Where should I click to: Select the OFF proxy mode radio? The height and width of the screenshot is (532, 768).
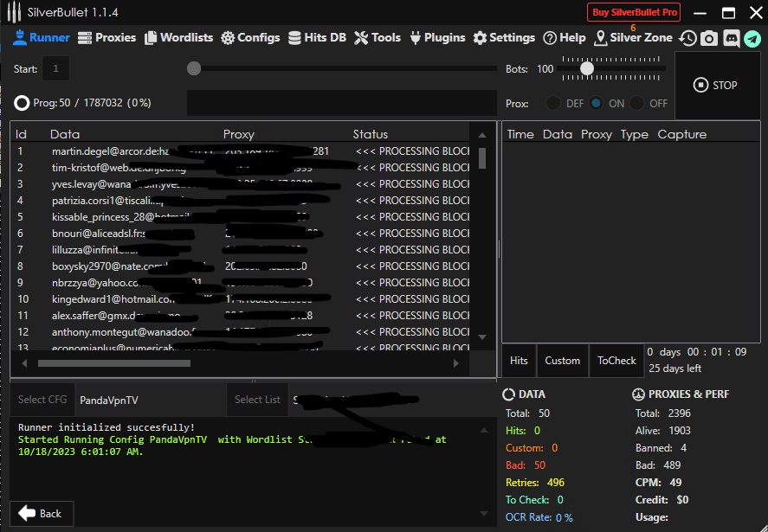coord(636,103)
